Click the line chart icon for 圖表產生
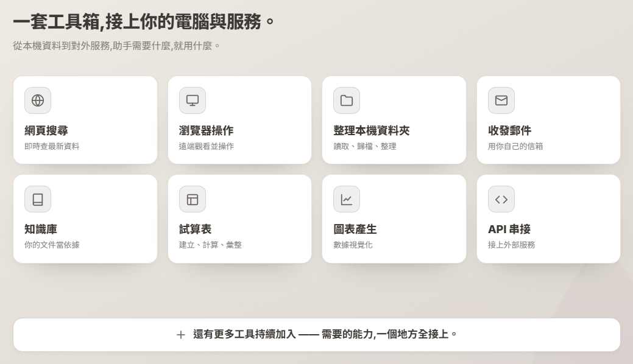This screenshot has height=364, width=633. click(x=347, y=199)
